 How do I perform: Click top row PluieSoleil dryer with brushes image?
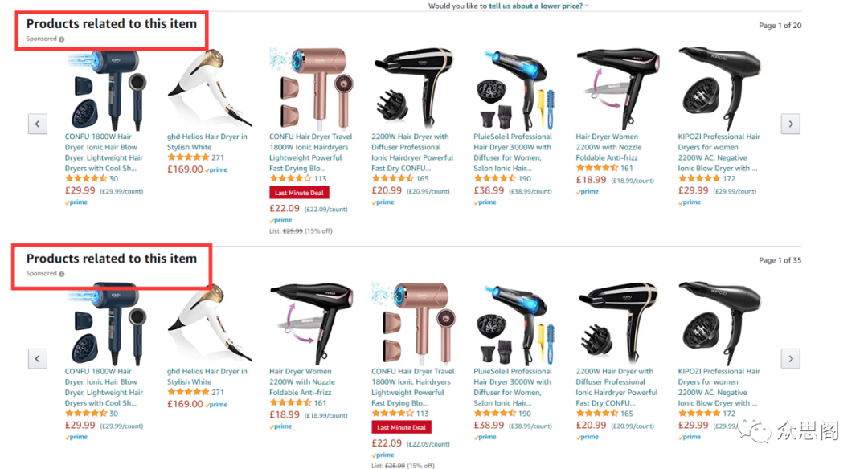tap(515, 88)
